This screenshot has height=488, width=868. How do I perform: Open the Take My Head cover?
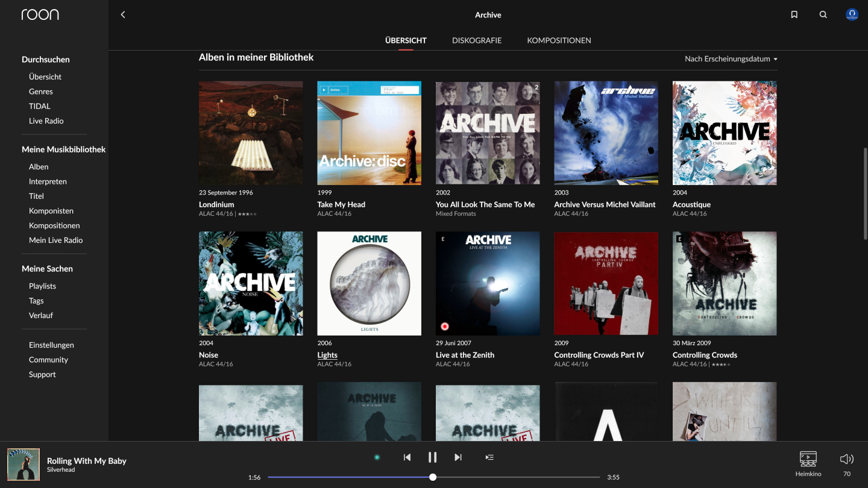tap(370, 133)
